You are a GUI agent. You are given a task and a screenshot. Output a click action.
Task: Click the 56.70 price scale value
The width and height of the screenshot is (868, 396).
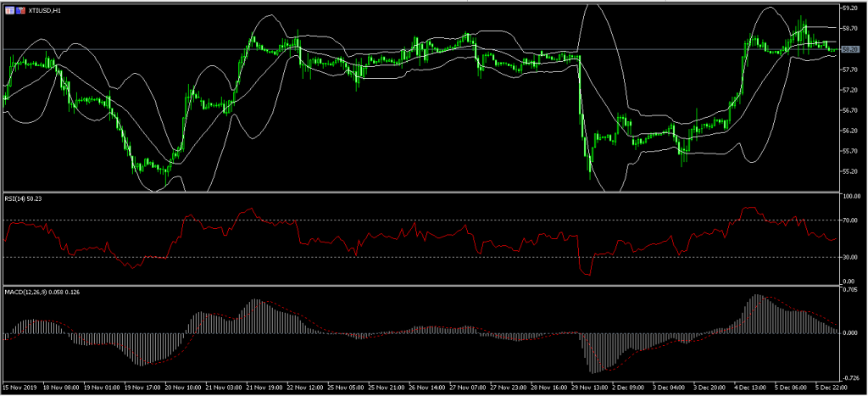click(849, 110)
